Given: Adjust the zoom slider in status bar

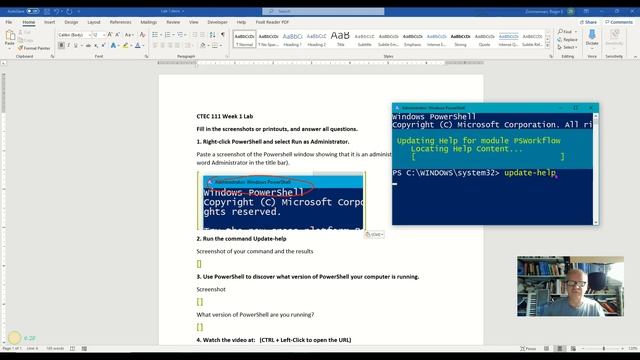Looking at the screenshot, I should [603, 349].
